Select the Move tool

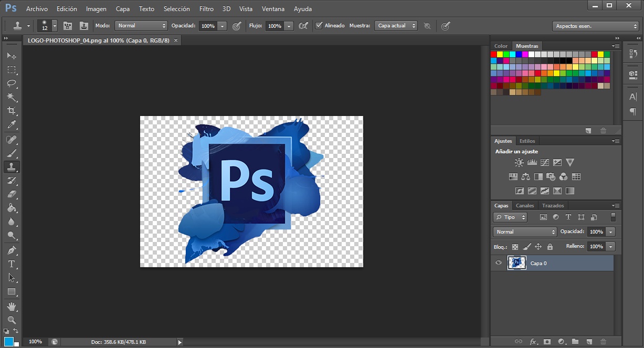point(12,56)
